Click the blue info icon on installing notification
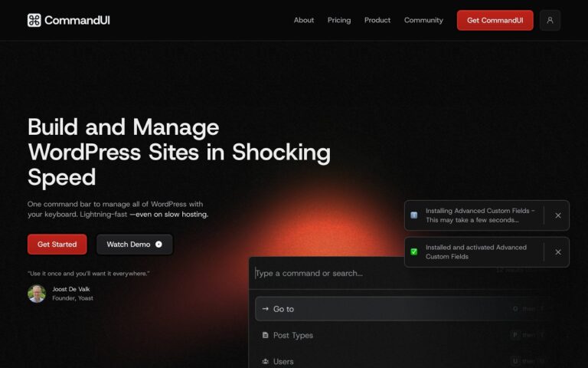The image size is (588, 368). coord(414,215)
